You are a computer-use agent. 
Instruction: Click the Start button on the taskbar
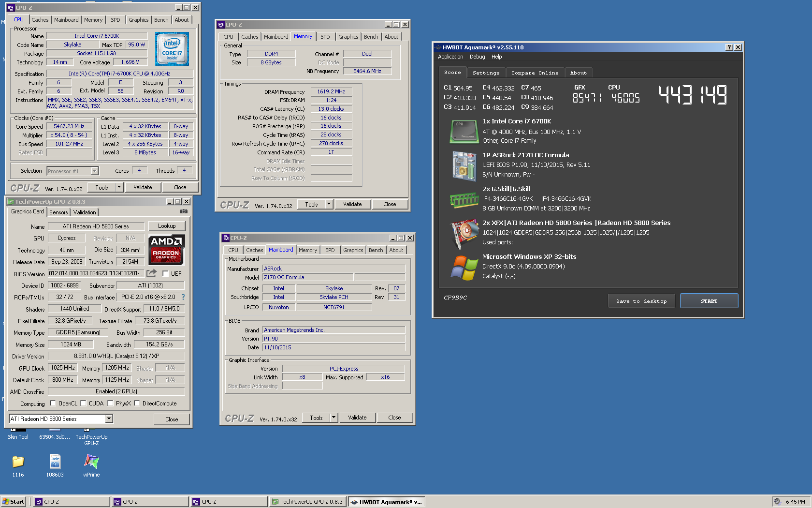[14, 502]
